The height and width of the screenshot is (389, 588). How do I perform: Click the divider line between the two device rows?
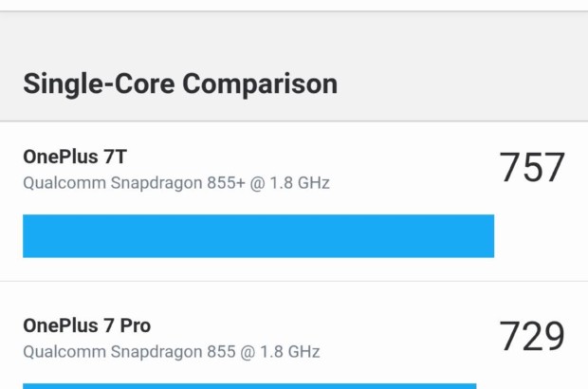pos(294,281)
